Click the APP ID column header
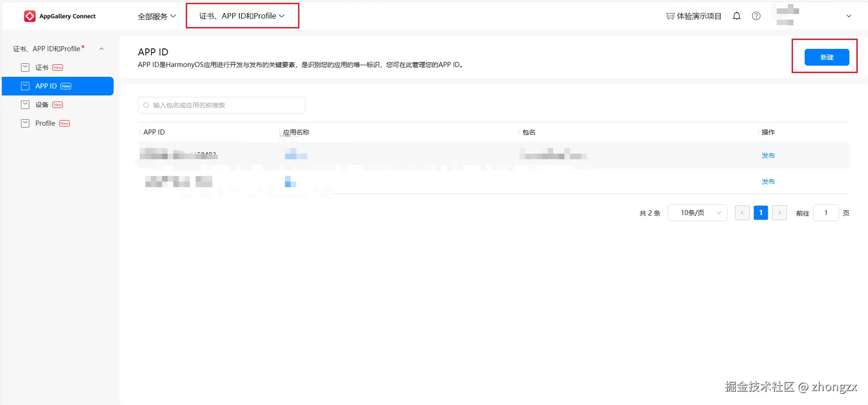The height and width of the screenshot is (405, 868). pos(154,132)
